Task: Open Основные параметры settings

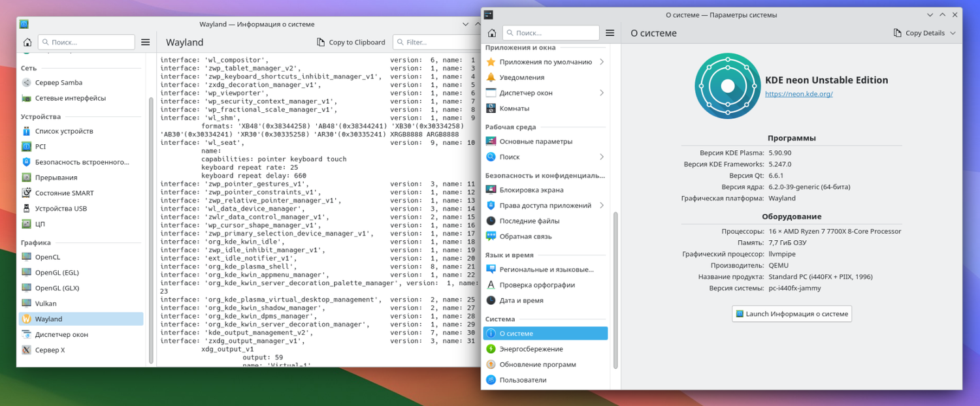Action: (x=546, y=141)
